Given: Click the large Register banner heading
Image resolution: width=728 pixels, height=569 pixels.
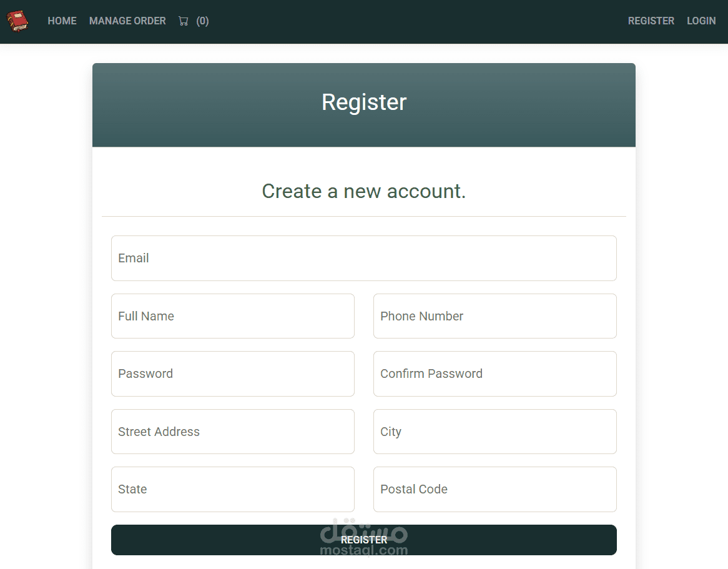Looking at the screenshot, I should pos(364,102).
